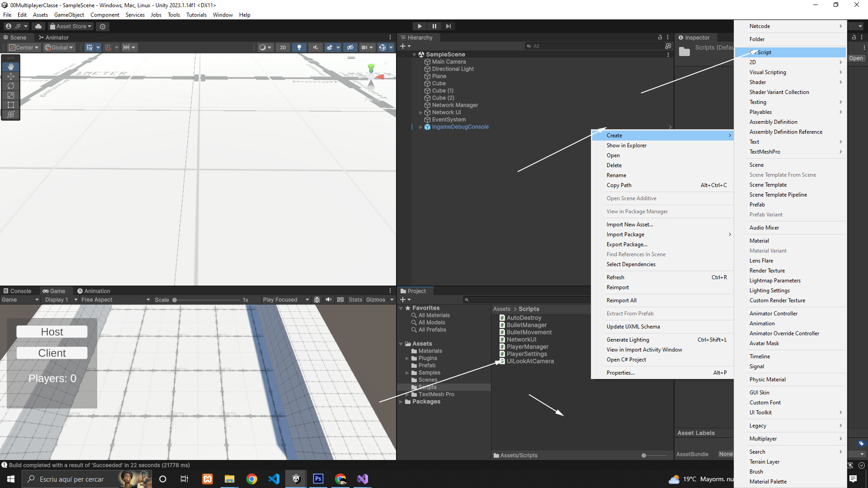
Task: Click the Step frame button
Action: [448, 26]
